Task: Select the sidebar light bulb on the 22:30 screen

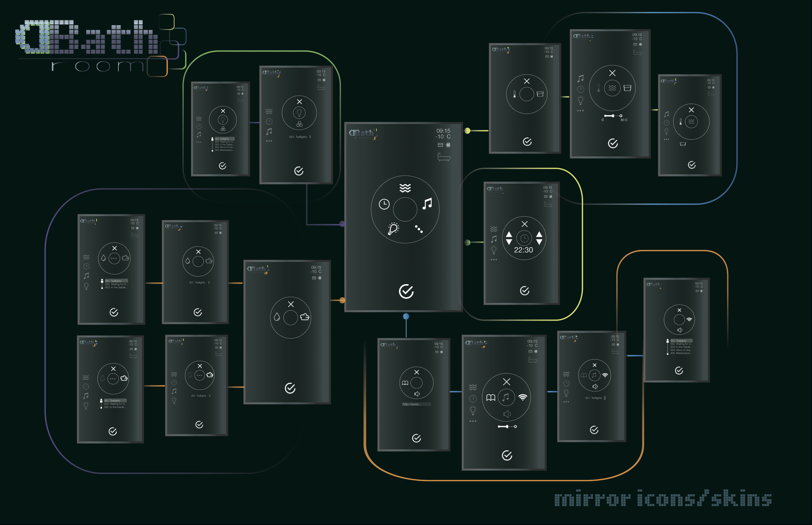Action: coord(494,250)
